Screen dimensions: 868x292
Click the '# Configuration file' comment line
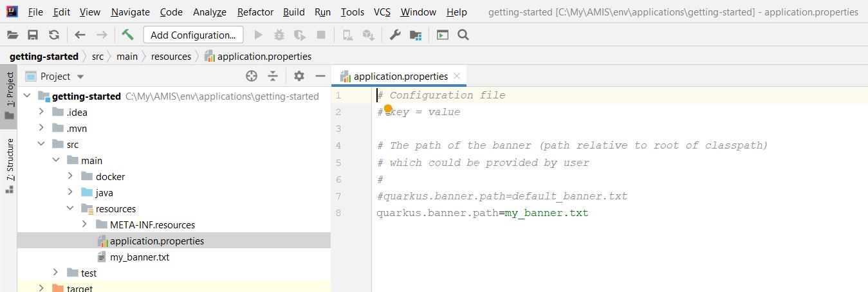click(441, 95)
